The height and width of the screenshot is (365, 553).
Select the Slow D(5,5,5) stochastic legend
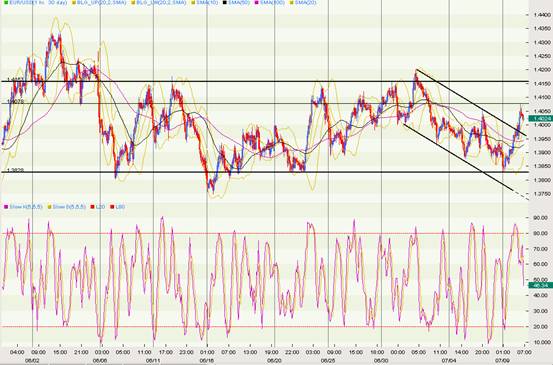69,207
